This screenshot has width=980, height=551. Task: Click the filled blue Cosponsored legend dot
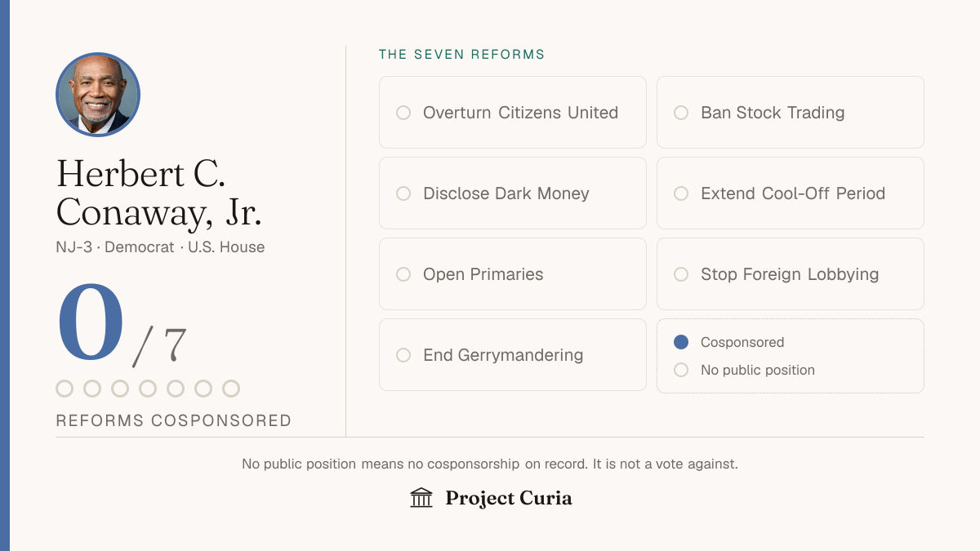click(x=681, y=342)
